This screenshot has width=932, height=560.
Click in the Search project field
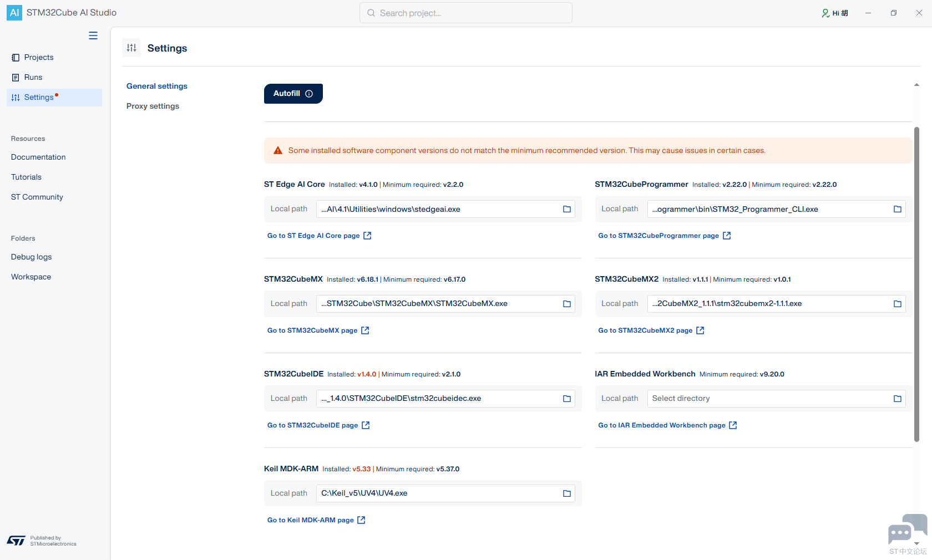466,13
